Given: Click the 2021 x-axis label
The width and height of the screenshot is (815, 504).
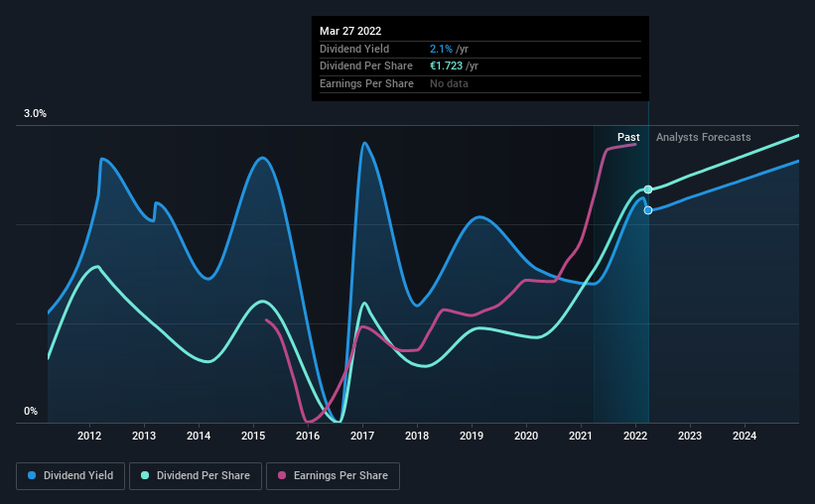Looking at the screenshot, I should (581, 436).
